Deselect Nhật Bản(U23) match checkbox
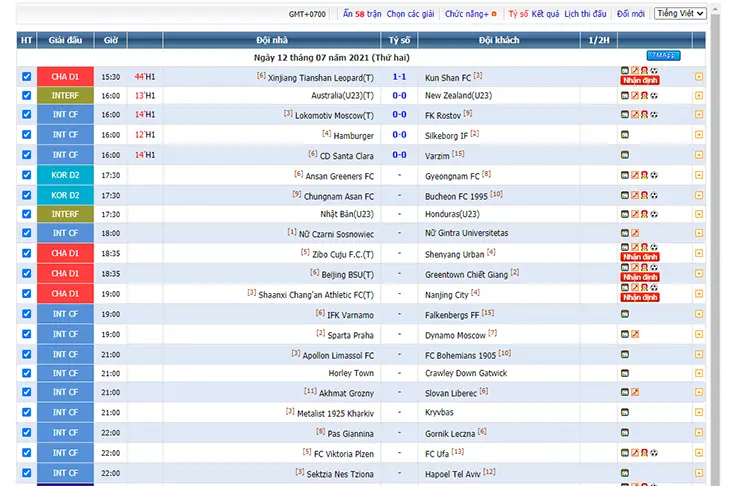 (27, 214)
